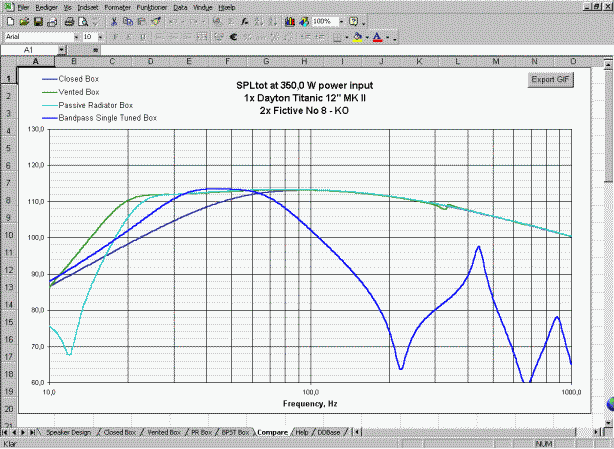Switch to the Closed Box sheet tab
Screen dimensions: 614x449
coord(119,432)
